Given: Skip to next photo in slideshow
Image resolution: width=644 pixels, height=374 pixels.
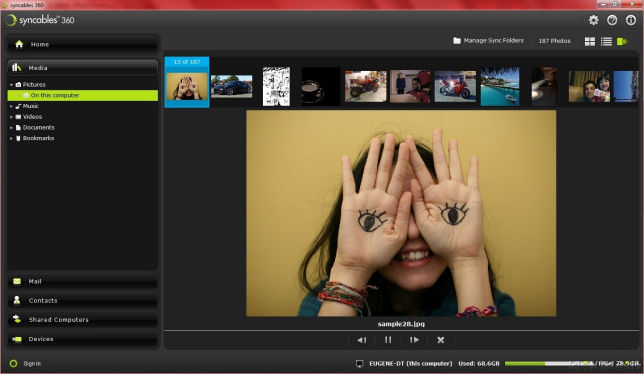Looking at the screenshot, I should click(x=414, y=340).
